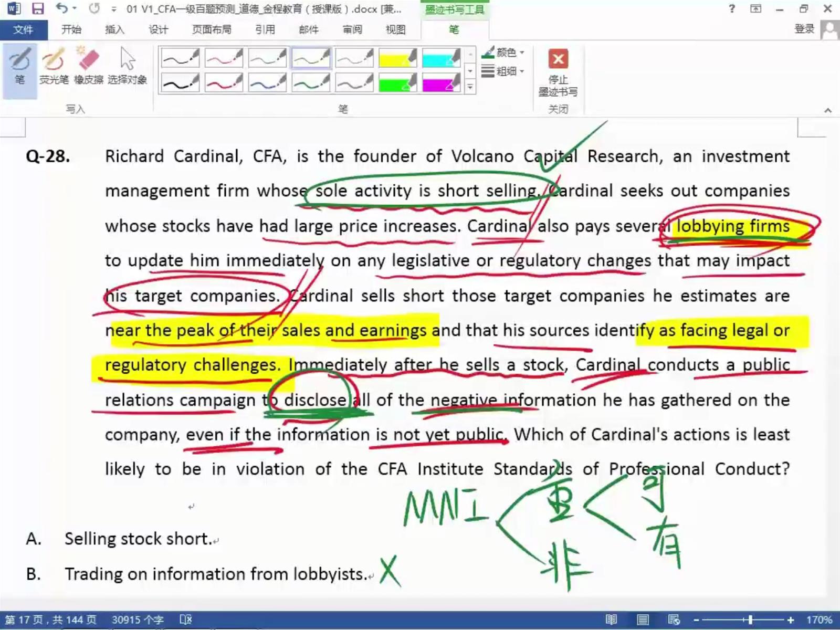Save the document with the floppy icon
The width and height of the screenshot is (840, 630).
coord(38,9)
